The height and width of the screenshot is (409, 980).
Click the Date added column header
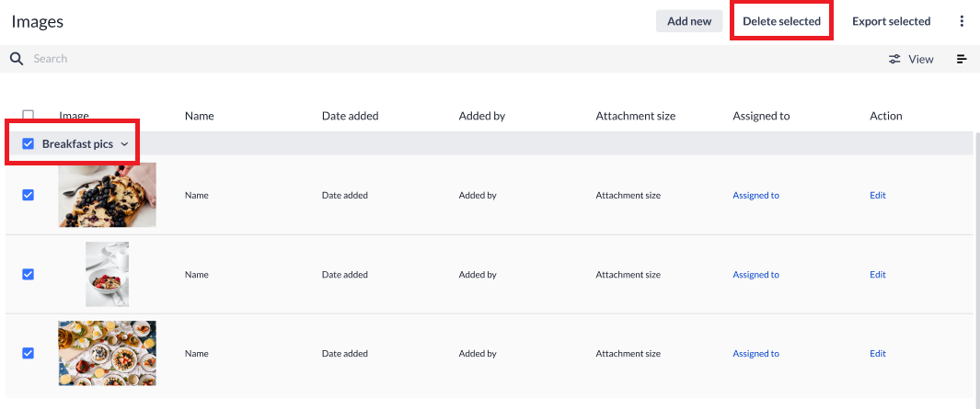pyautogui.click(x=350, y=116)
